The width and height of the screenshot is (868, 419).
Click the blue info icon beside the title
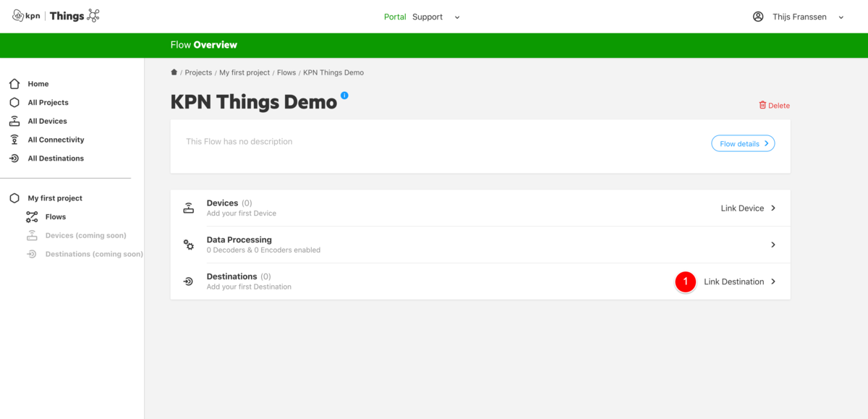click(x=344, y=95)
